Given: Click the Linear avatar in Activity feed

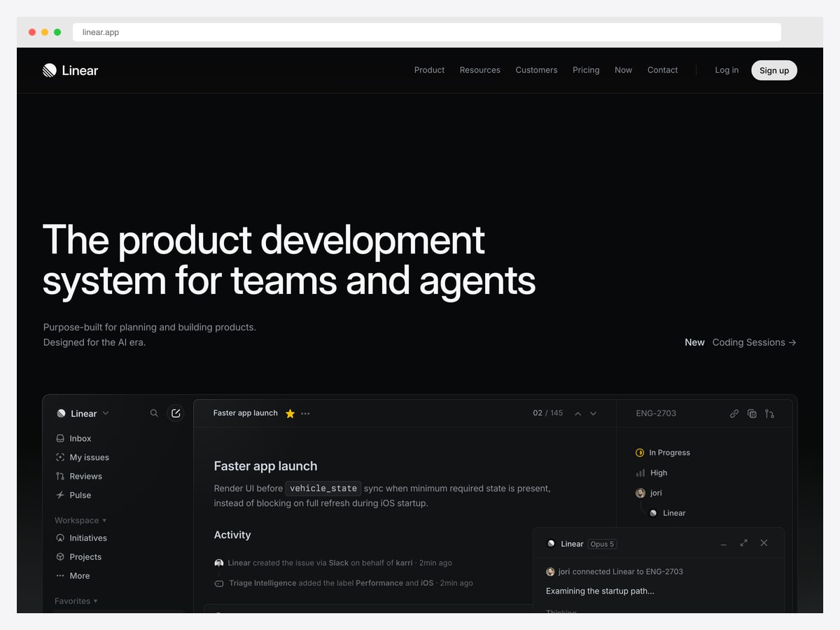Looking at the screenshot, I should point(219,563).
